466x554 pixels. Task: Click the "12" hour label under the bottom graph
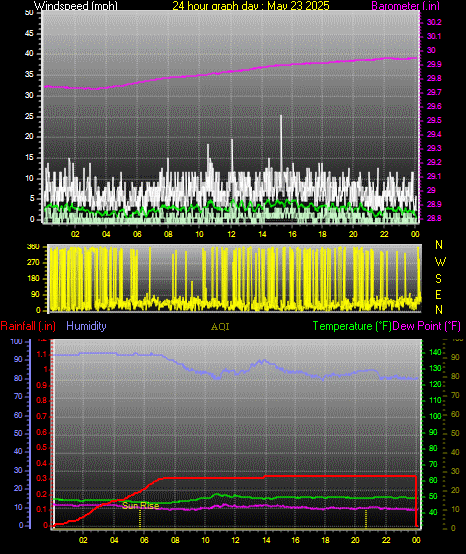click(235, 540)
